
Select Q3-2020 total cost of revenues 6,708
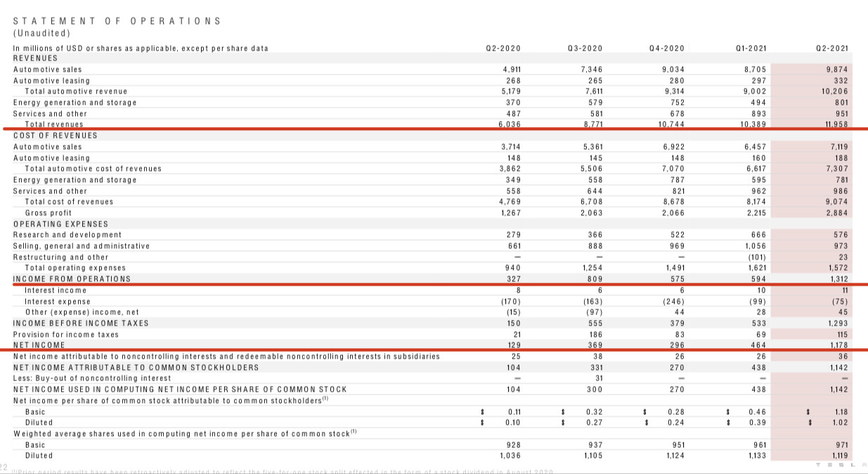point(591,202)
